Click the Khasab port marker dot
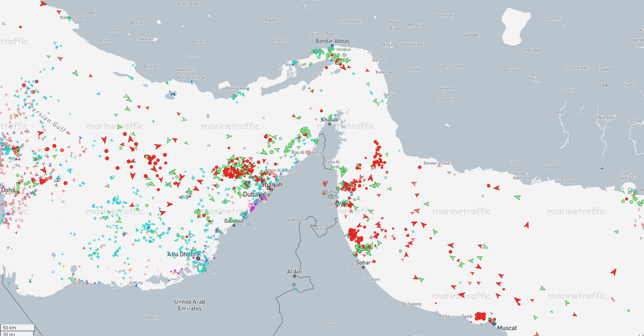 pos(329,124)
